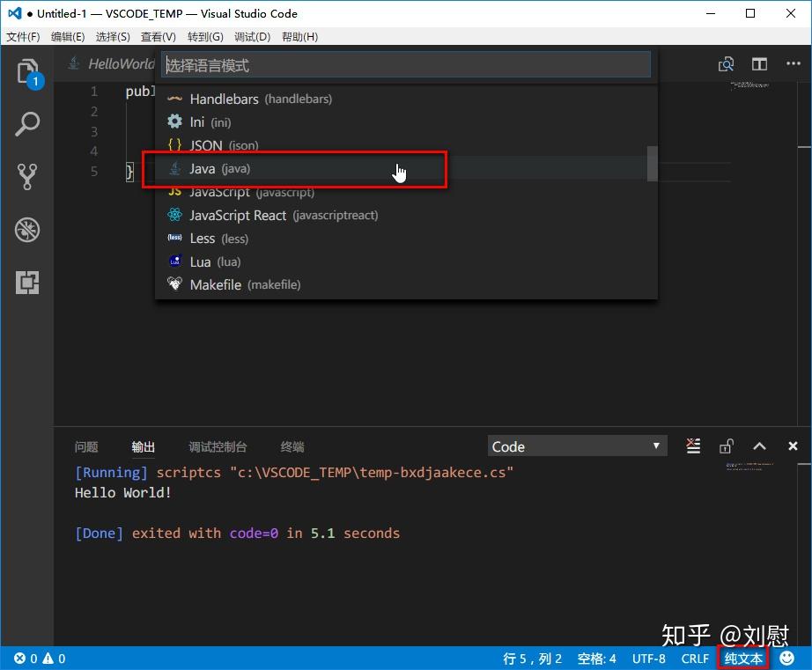Click line number 3 in the editor gutter
812x670 pixels.
tap(94, 131)
